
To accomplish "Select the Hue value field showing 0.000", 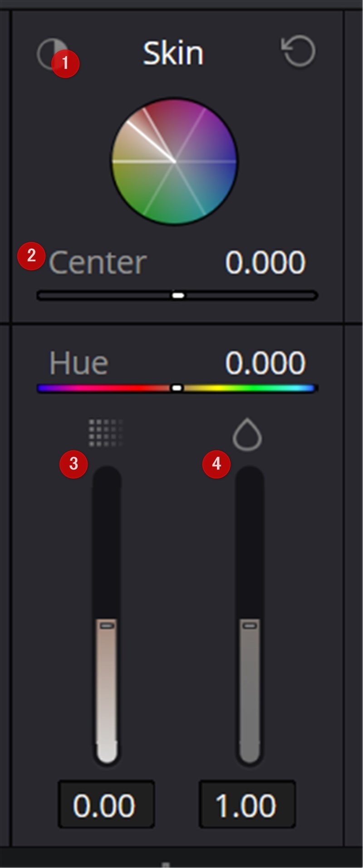I will pos(265,363).
